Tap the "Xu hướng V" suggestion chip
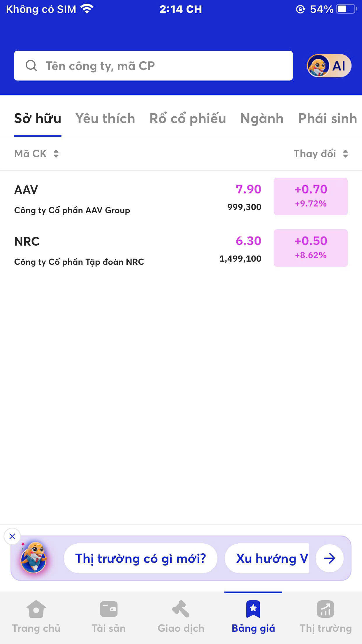This screenshot has height=644, width=362. [271, 558]
